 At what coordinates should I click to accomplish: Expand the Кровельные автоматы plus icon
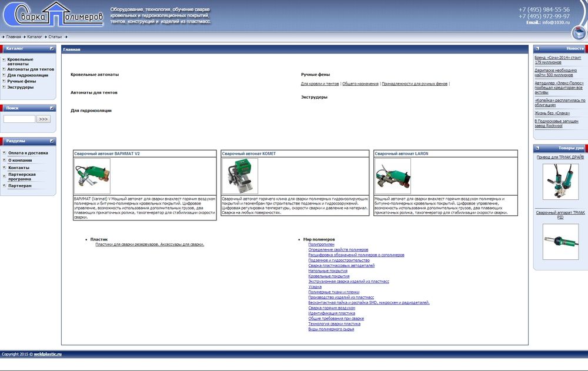pyautogui.click(x=4, y=59)
